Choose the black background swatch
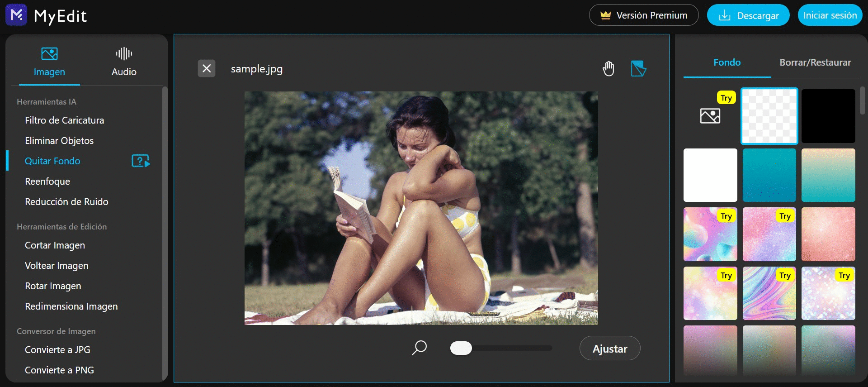This screenshot has width=868, height=387. click(x=828, y=116)
